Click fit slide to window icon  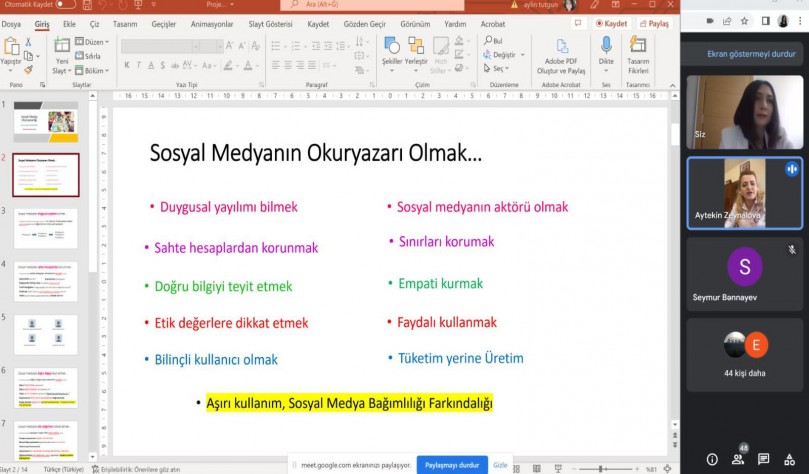(x=668, y=469)
